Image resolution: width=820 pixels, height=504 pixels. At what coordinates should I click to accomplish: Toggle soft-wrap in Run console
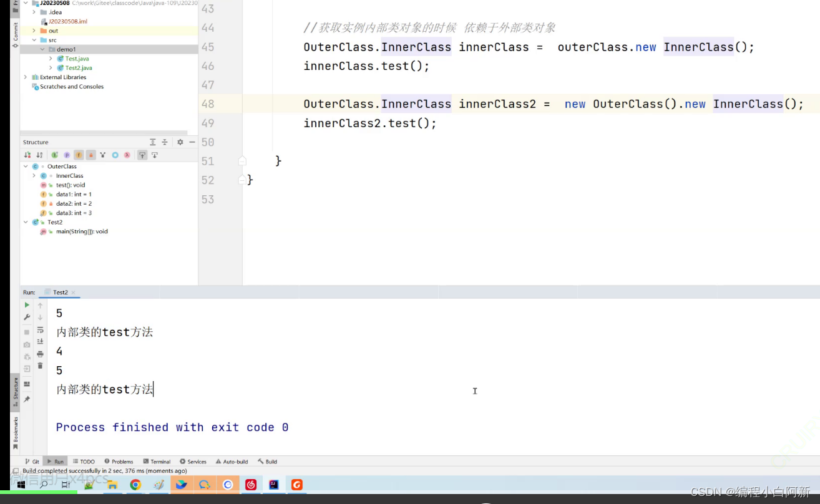click(40, 330)
